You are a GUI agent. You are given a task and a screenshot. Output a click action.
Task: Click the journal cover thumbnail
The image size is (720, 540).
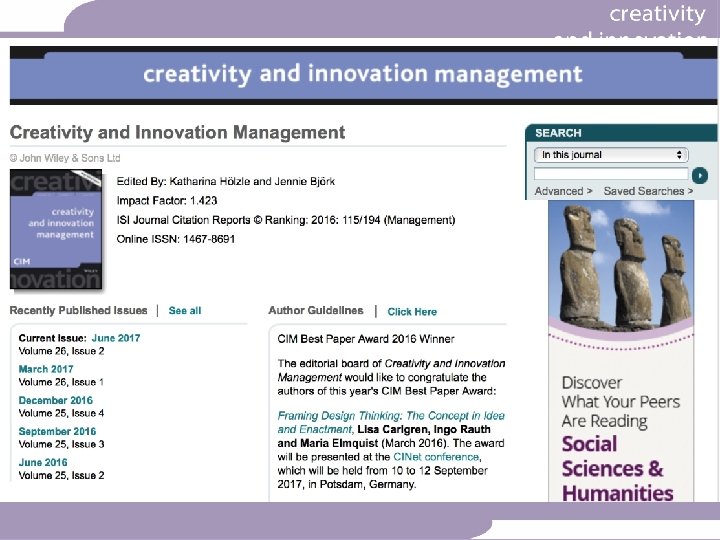[56, 229]
